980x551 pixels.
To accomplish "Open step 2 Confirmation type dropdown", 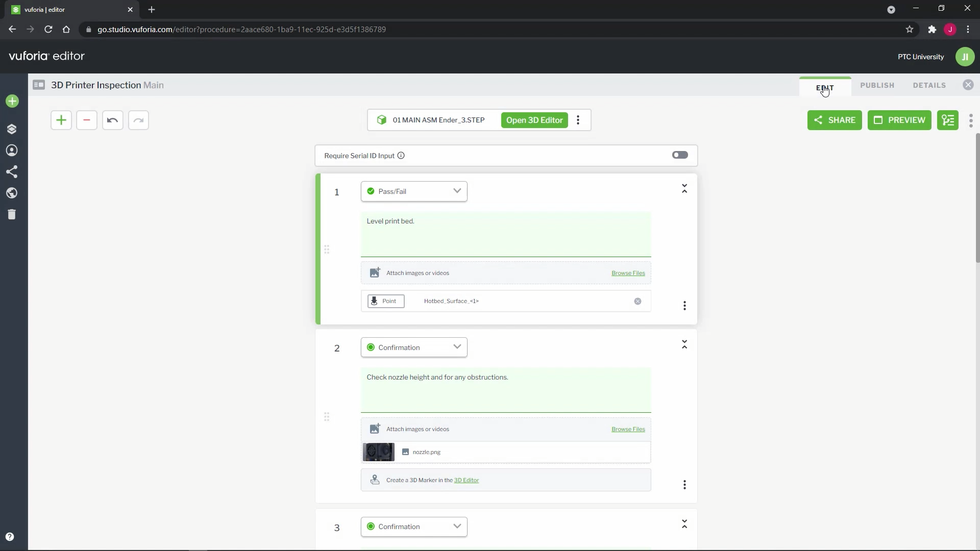I will (414, 347).
